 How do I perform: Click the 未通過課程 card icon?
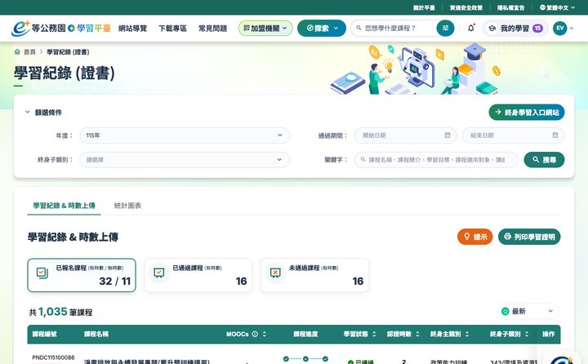(275, 273)
